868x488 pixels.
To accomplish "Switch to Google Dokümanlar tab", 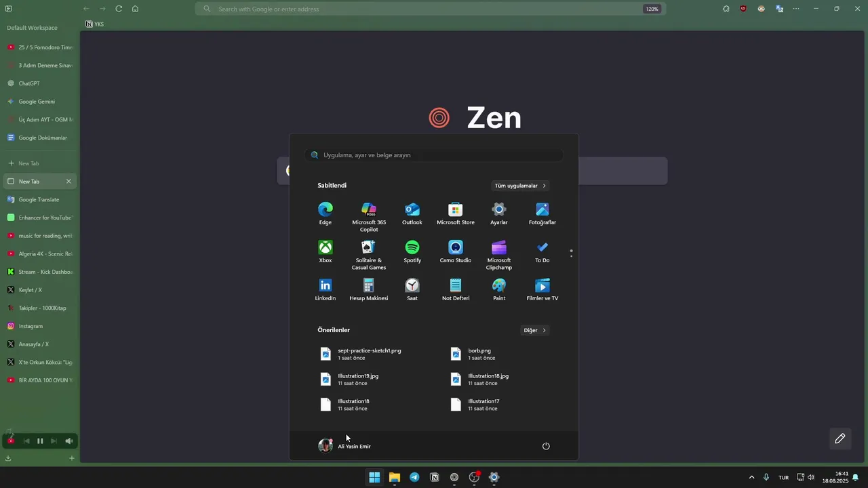I will [40, 138].
